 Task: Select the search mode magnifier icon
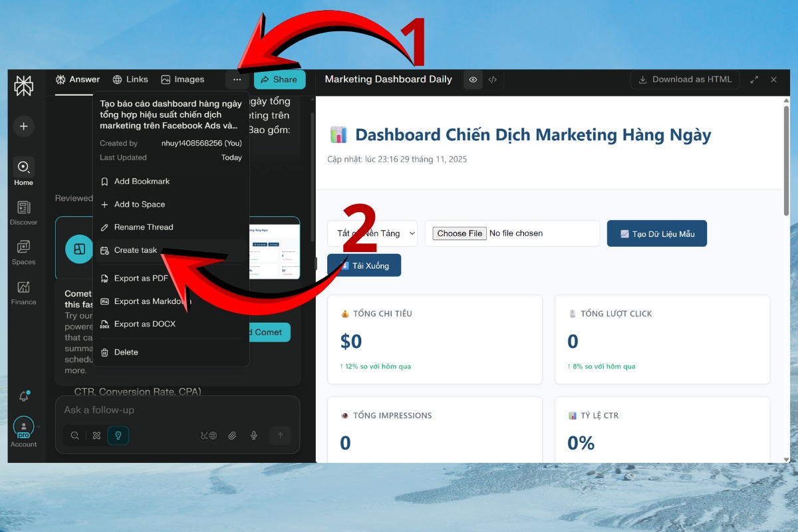click(75, 436)
